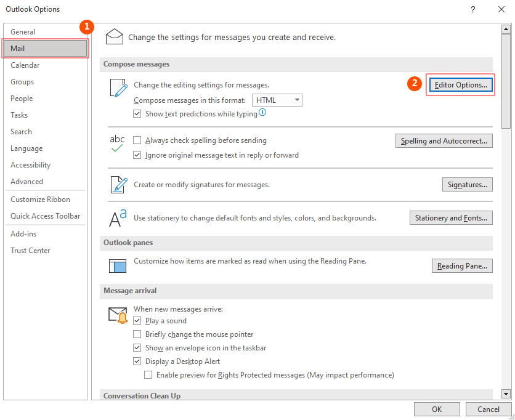Click the scrollbar down arrow
The width and height of the screenshot is (515, 420).
click(506, 394)
